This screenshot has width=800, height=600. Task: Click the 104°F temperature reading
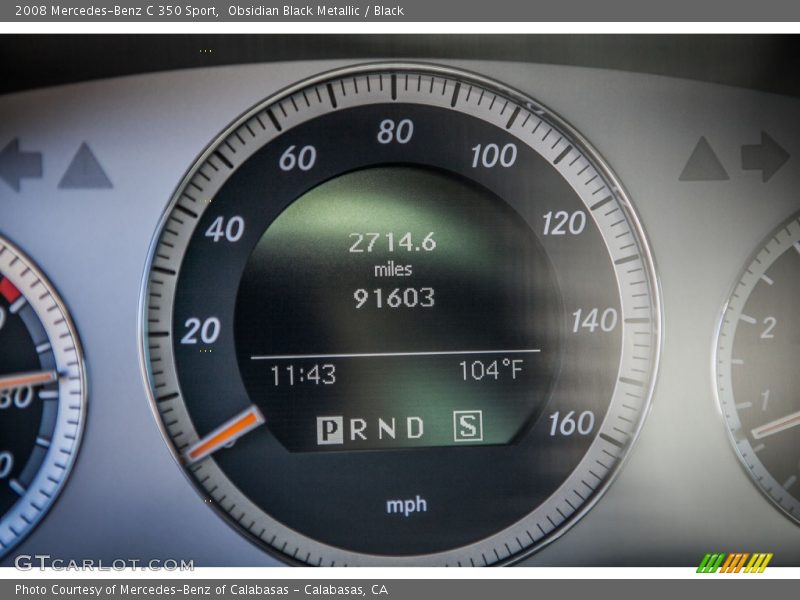(x=491, y=370)
